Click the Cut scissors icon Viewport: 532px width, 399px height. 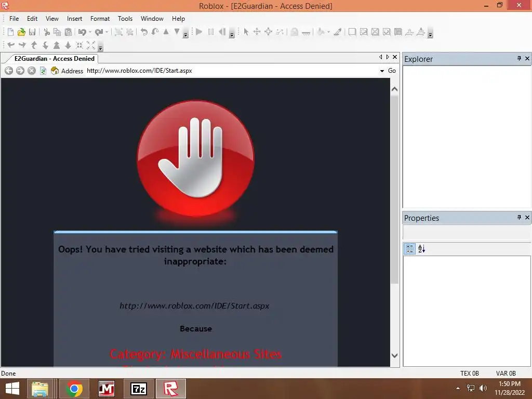47,32
